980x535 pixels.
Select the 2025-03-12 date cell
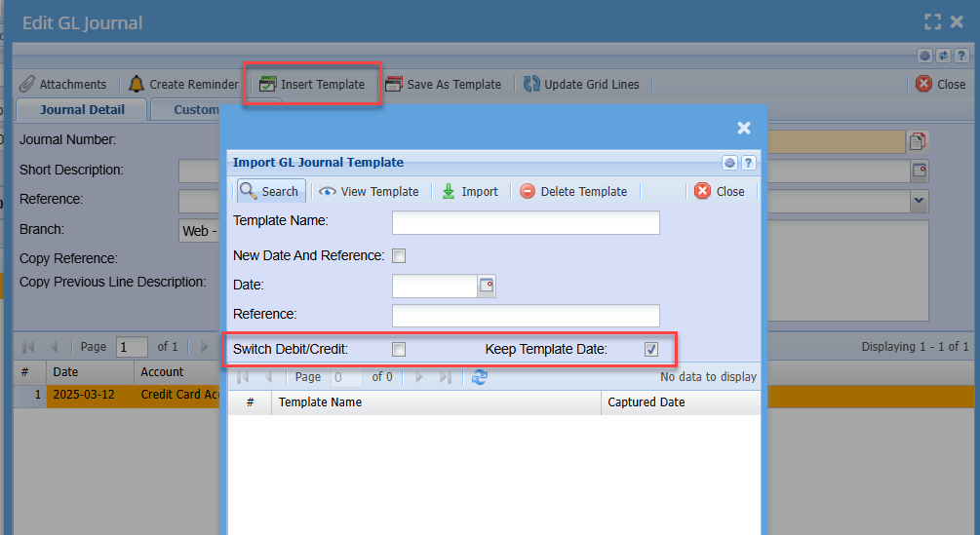(x=90, y=396)
